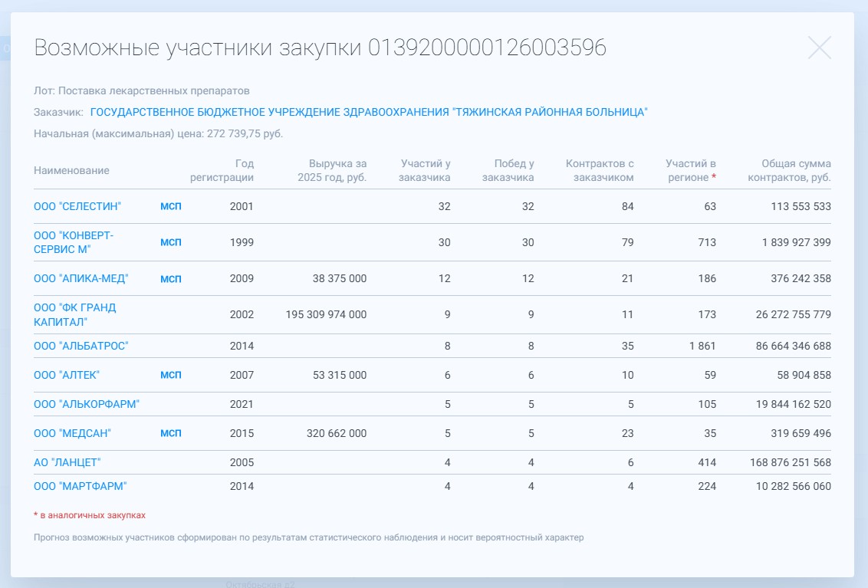Click the Общая сумма контрактов header
868x588 pixels.
pos(789,170)
